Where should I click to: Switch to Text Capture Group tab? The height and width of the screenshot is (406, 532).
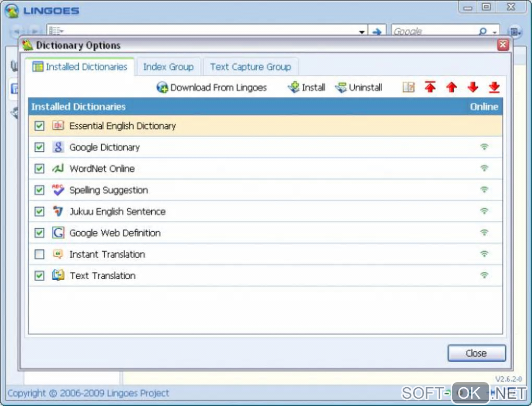click(x=250, y=67)
